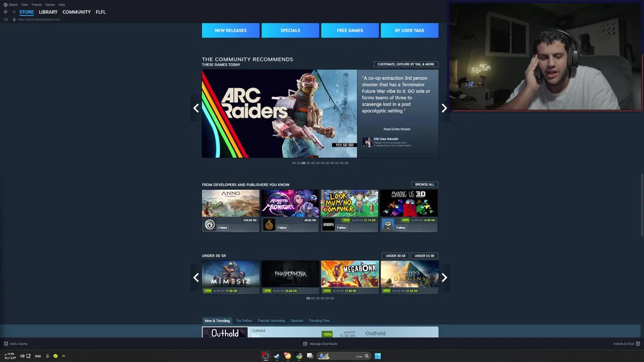Viewport: 644px width, 362px height.
Task: Expand the hidden tray icons chevron
Action: (x=63, y=356)
